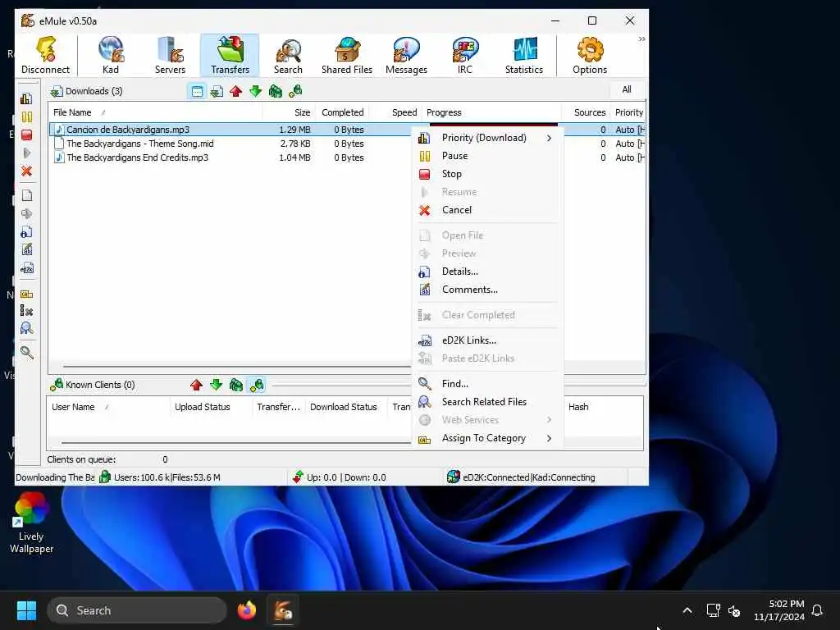The height and width of the screenshot is (630, 840).
Task: Click the taskbar Search box
Action: [137, 610]
